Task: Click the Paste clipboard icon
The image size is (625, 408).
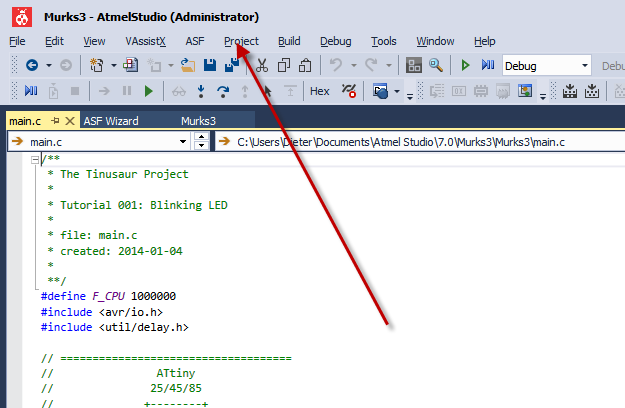Action: tap(305, 65)
